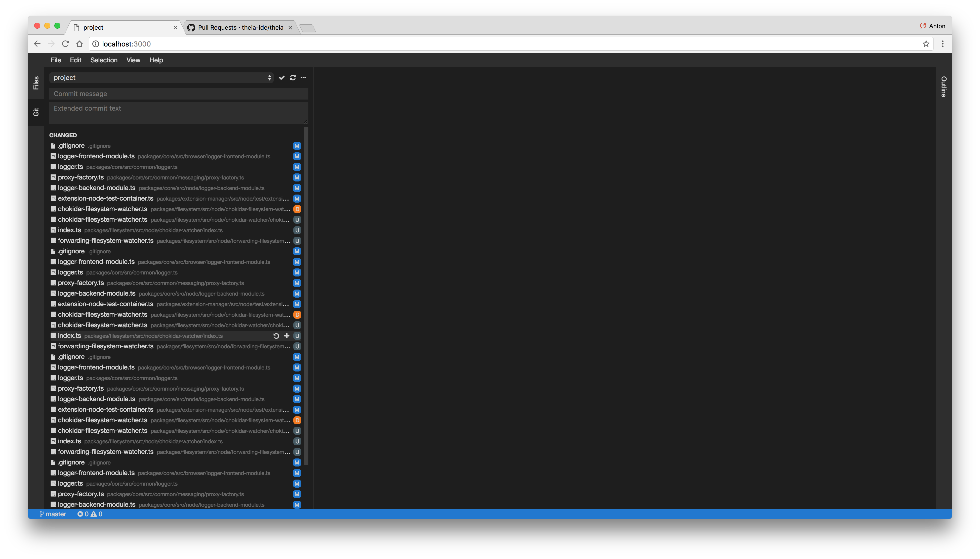The image size is (980, 559).
Task: Open more Git actions with ellipsis icon
Action: pyautogui.click(x=303, y=78)
